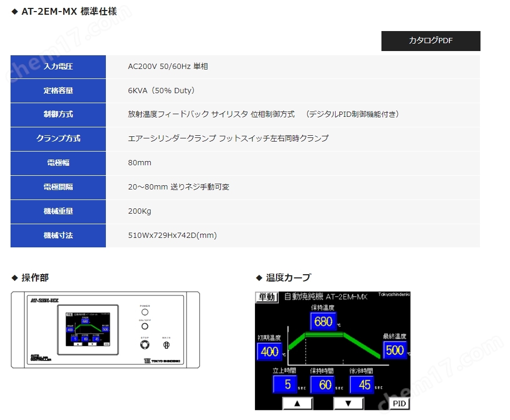Click the 制御方式 header cell
The image size is (510, 420).
pos(58,115)
